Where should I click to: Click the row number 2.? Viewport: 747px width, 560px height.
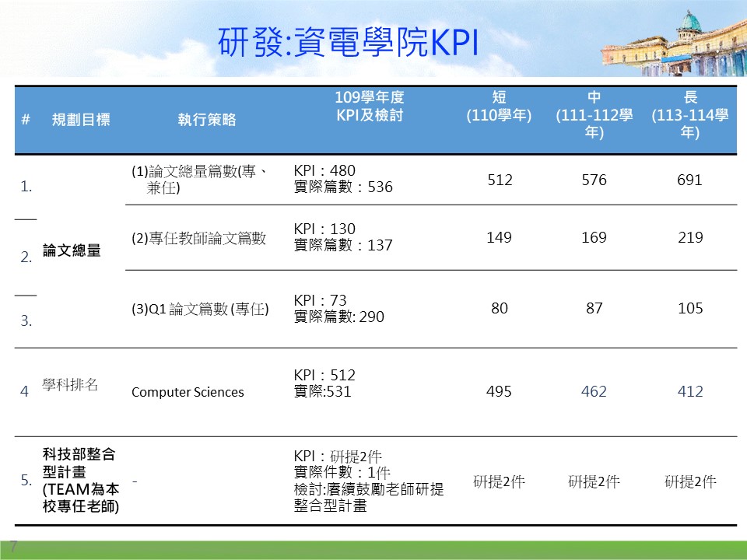point(26,257)
